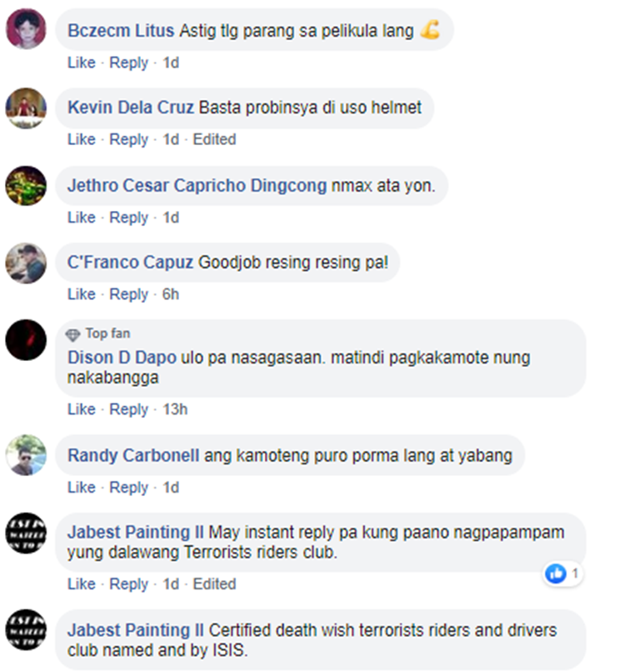The image size is (625, 672).
Task: Click the blue thumbs-up reaction icon
Action: click(556, 574)
